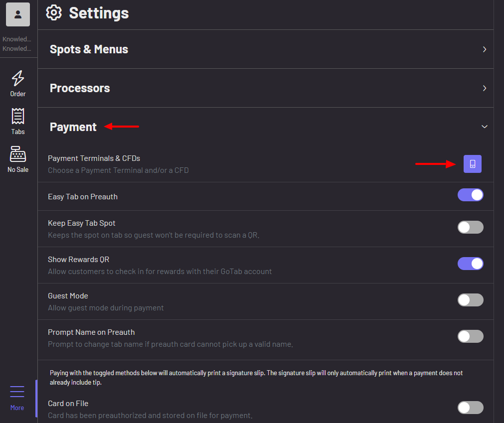Open the Order lightning bolt icon

click(x=18, y=78)
